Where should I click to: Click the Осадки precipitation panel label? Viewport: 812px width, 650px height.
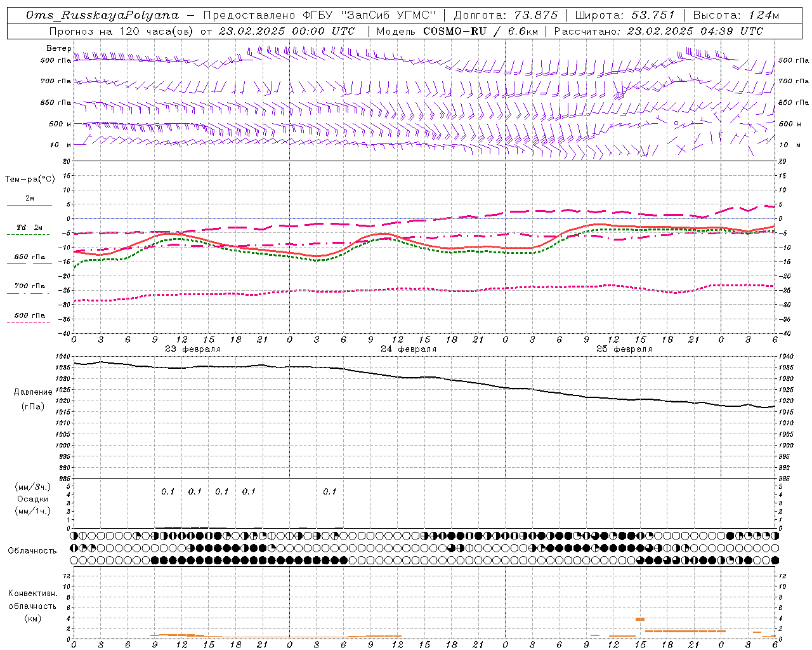point(33,499)
